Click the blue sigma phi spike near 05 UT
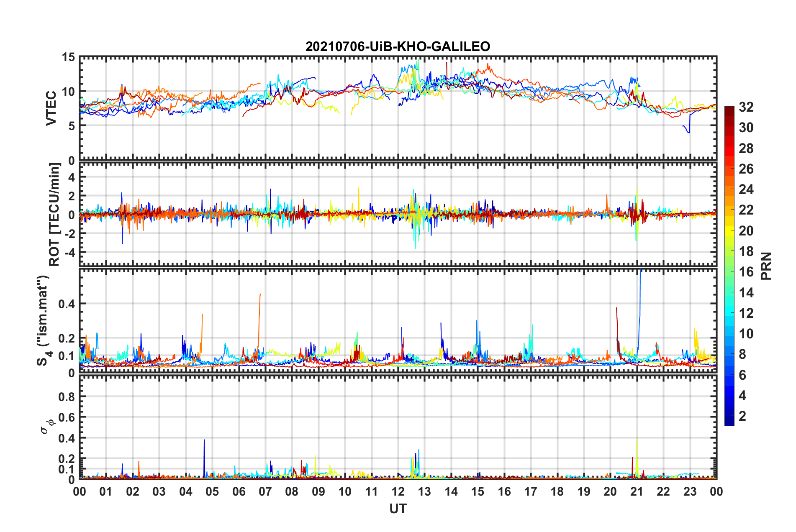This screenshot has width=796, height=532. coord(204,458)
